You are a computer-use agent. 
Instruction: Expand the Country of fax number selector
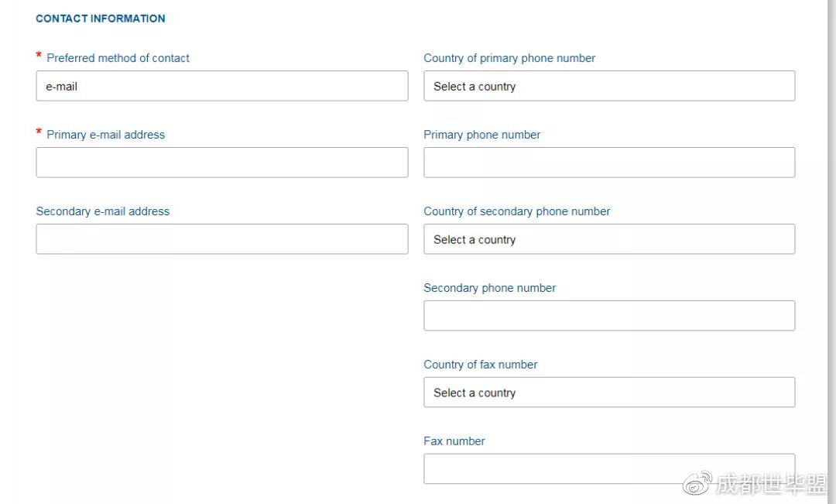pyautogui.click(x=608, y=393)
